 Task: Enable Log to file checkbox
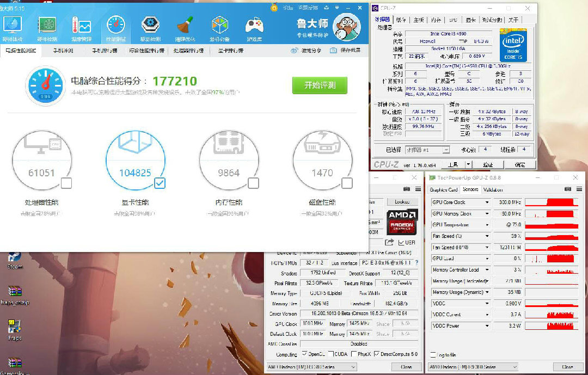coord(433,354)
